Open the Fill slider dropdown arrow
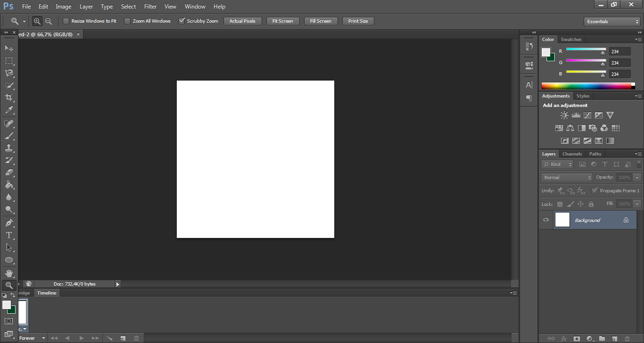The height and width of the screenshot is (343, 644). [637, 204]
